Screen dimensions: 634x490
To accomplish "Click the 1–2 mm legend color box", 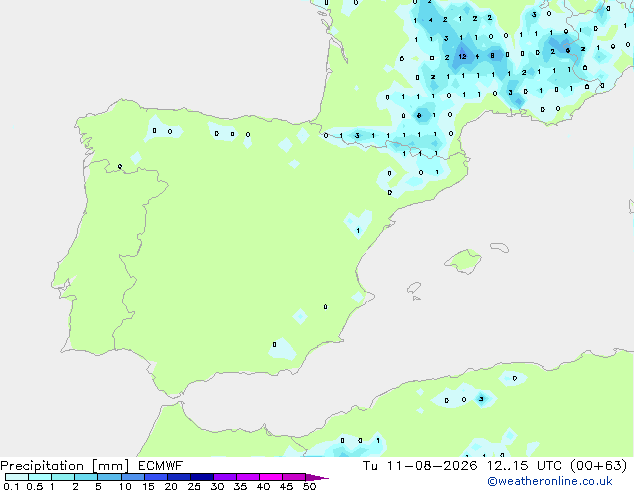I will tap(63, 477).
